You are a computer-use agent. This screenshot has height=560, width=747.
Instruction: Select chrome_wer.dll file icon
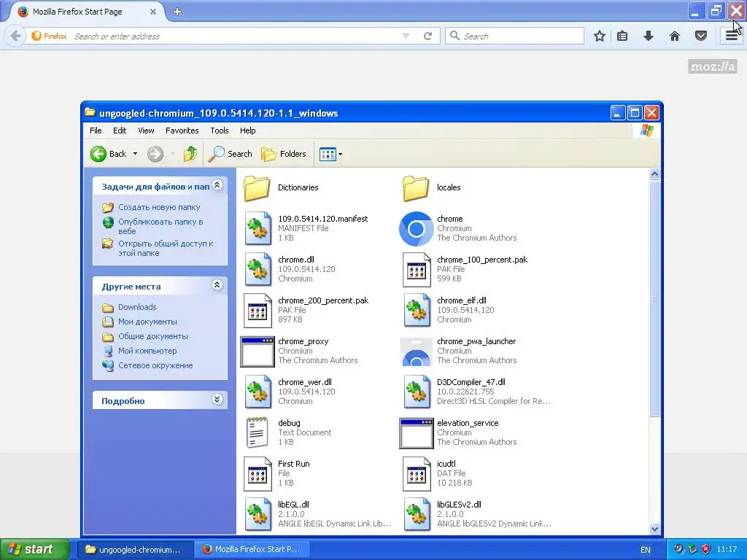[258, 392]
